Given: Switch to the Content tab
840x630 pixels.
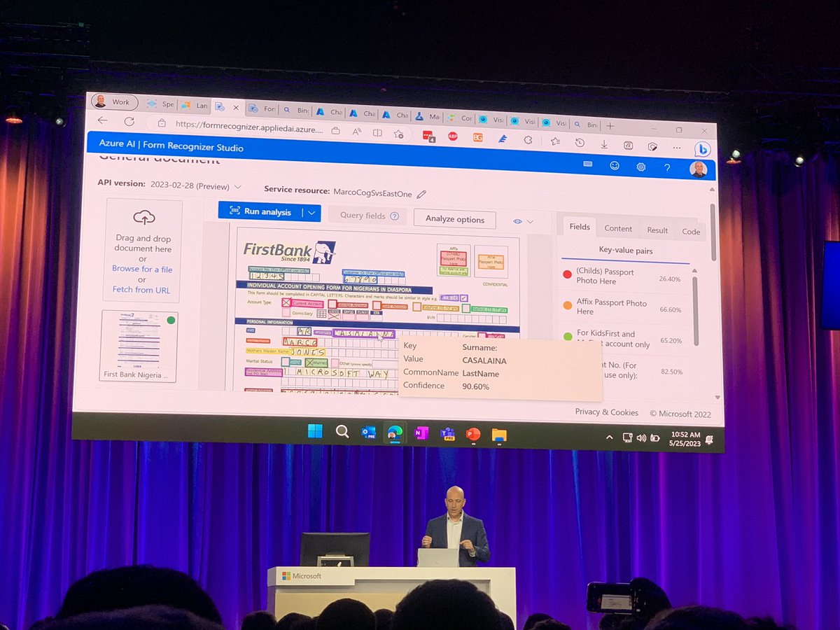Looking at the screenshot, I should point(618,228).
